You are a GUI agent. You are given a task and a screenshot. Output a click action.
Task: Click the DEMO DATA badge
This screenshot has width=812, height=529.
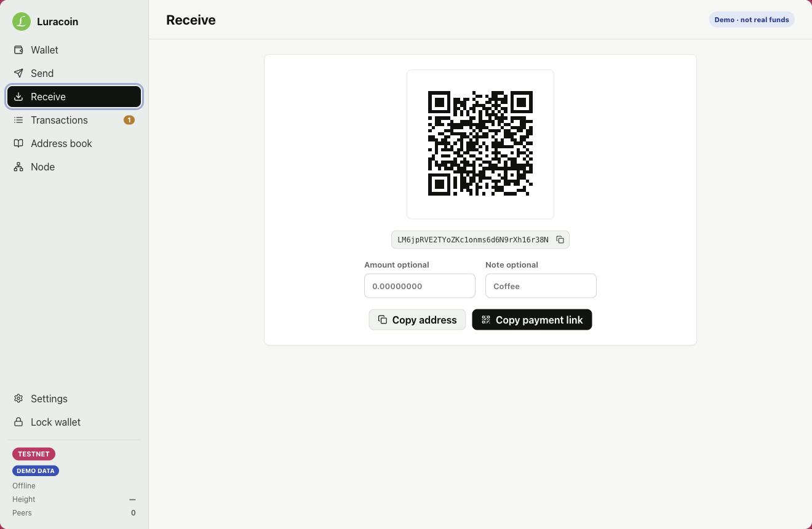coord(36,471)
